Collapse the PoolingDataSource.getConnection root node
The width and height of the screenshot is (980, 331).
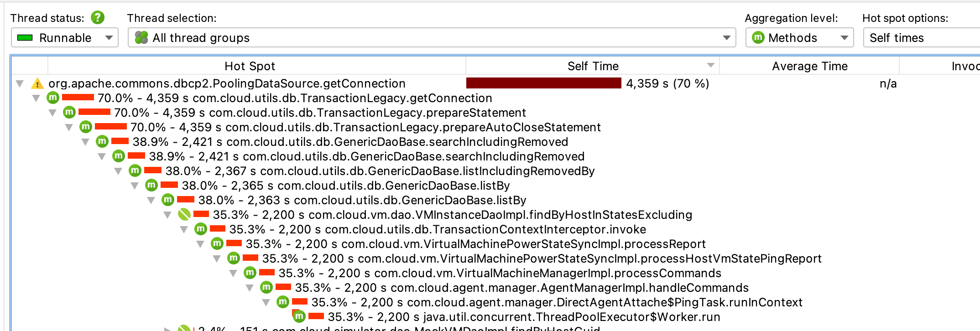[x=20, y=84]
